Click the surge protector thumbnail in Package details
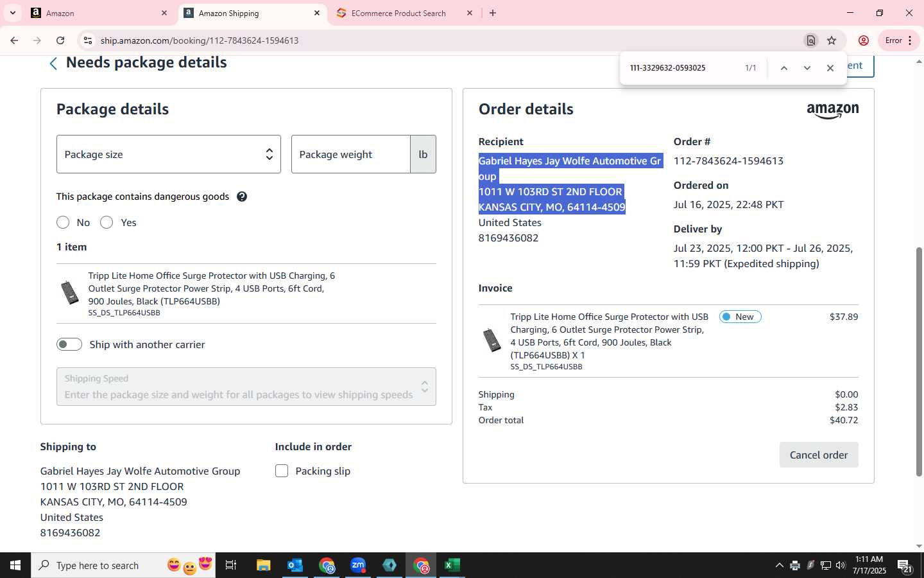 (69, 293)
